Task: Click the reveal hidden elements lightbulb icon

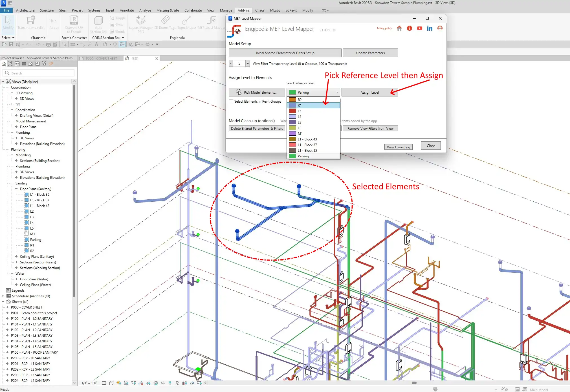Action: [170, 383]
